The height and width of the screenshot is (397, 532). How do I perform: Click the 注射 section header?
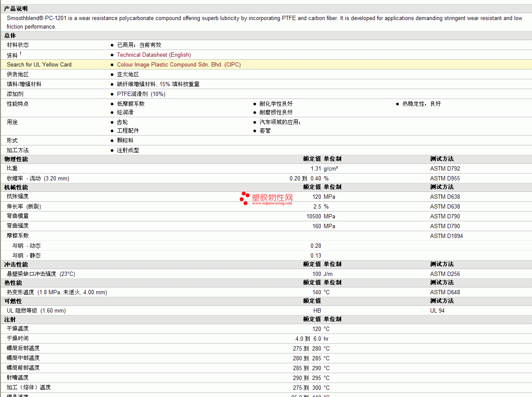click(x=10, y=319)
